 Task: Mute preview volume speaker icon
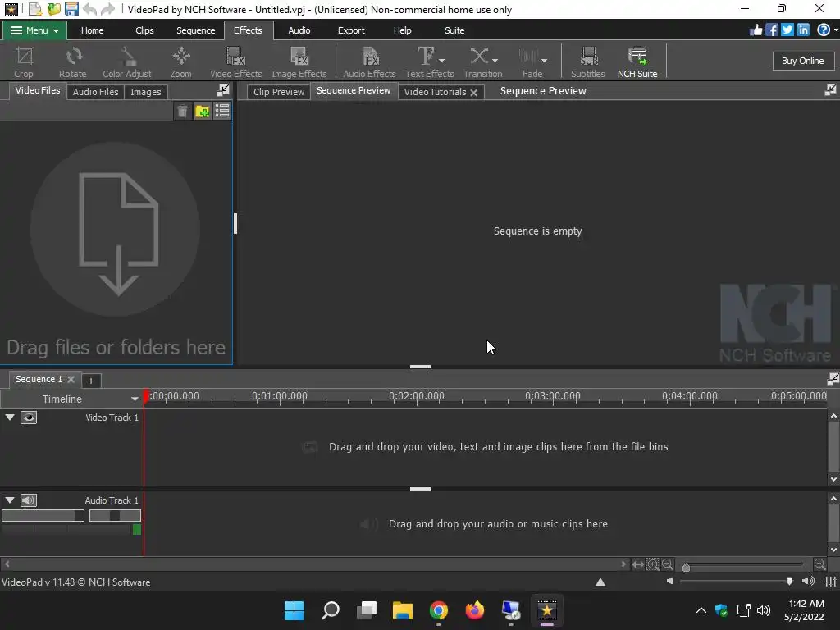tap(669, 582)
